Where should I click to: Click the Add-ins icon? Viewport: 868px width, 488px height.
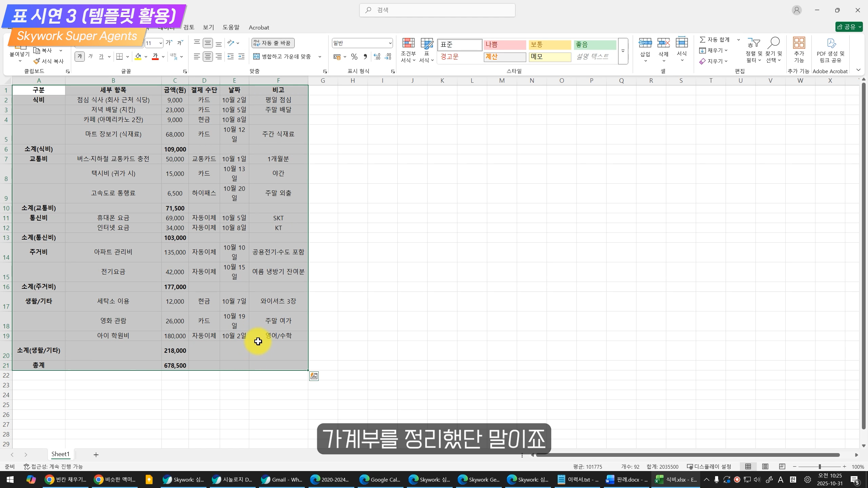799,43
